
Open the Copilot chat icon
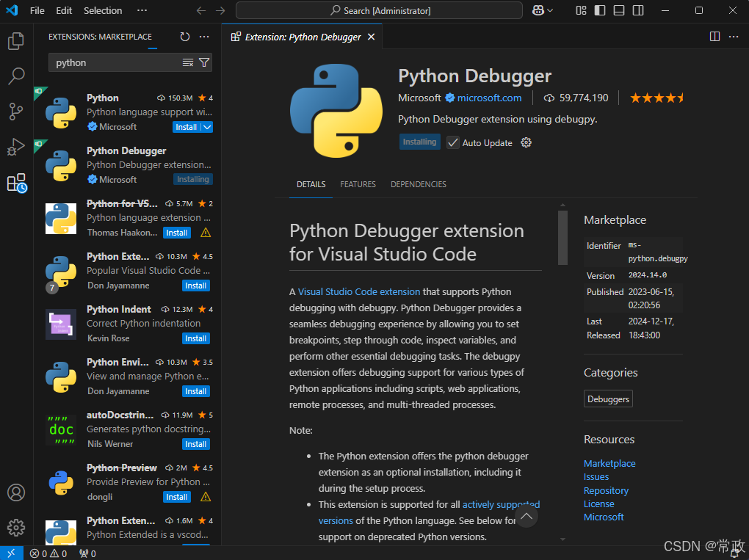coord(538,10)
